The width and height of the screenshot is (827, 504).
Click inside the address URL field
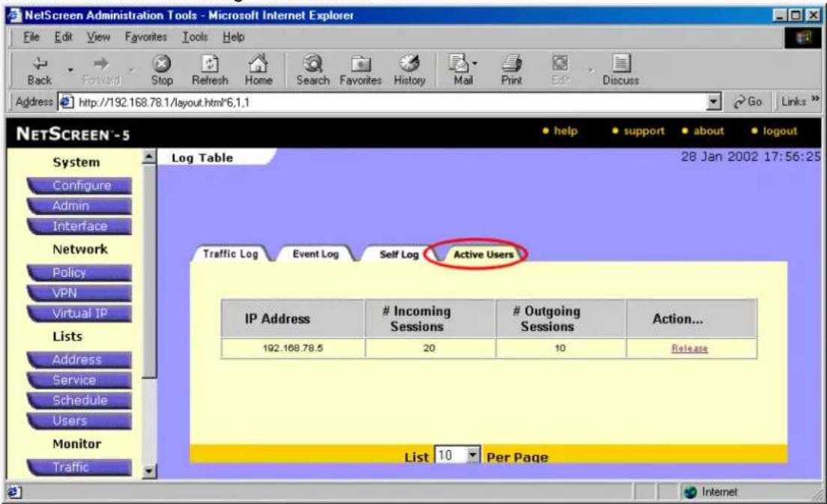pyautogui.click(x=390, y=102)
